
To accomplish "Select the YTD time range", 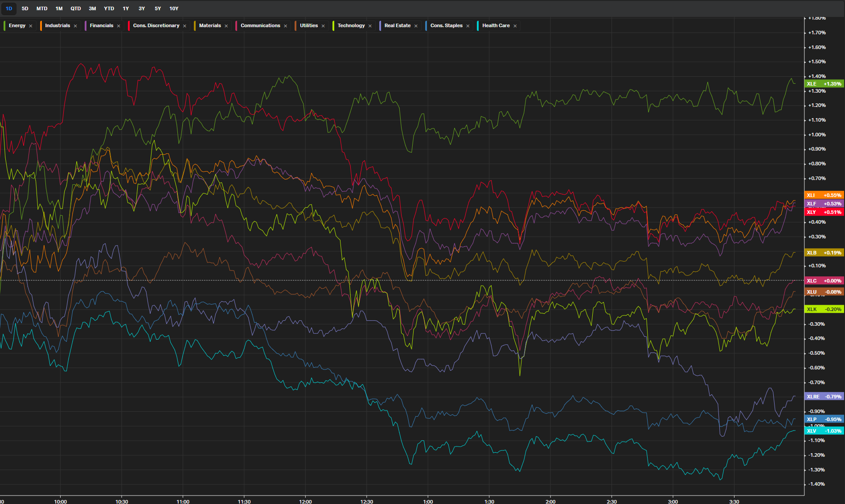I will 109,8.
